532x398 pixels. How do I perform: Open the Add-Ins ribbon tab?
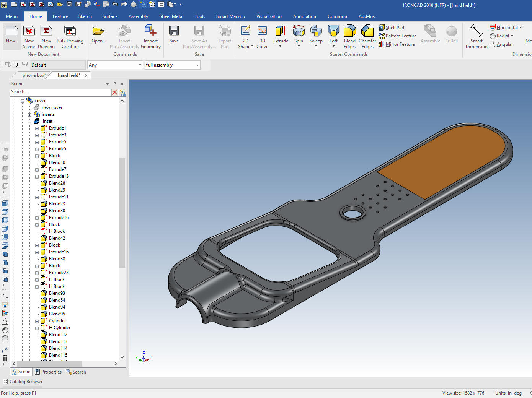tap(366, 16)
